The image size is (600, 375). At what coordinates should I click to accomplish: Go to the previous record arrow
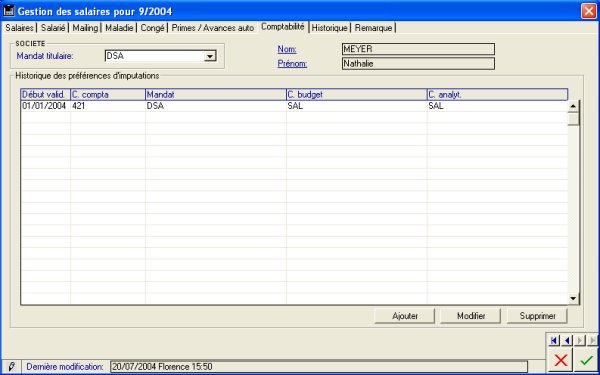point(567,340)
